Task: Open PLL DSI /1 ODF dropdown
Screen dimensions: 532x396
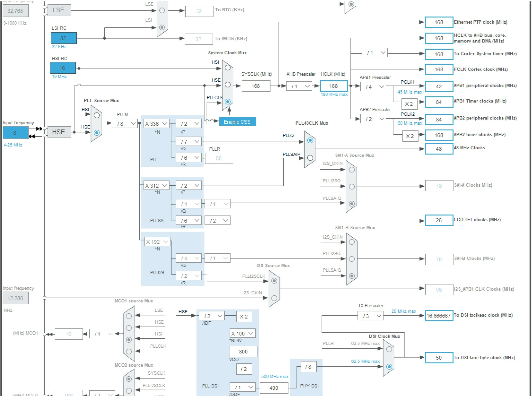Action: [x=243, y=387]
